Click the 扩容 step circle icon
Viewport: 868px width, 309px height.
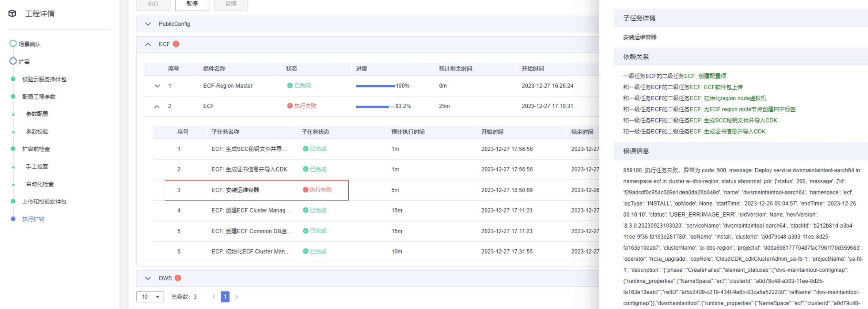(x=13, y=61)
